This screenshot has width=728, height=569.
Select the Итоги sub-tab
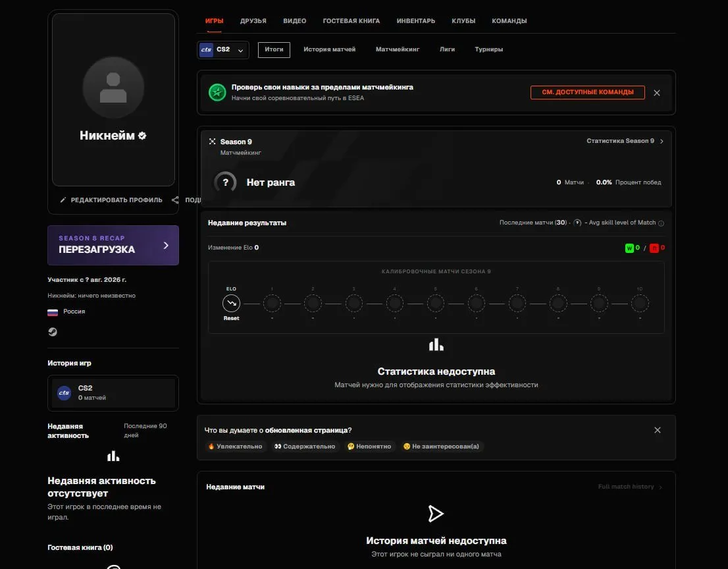(x=274, y=49)
